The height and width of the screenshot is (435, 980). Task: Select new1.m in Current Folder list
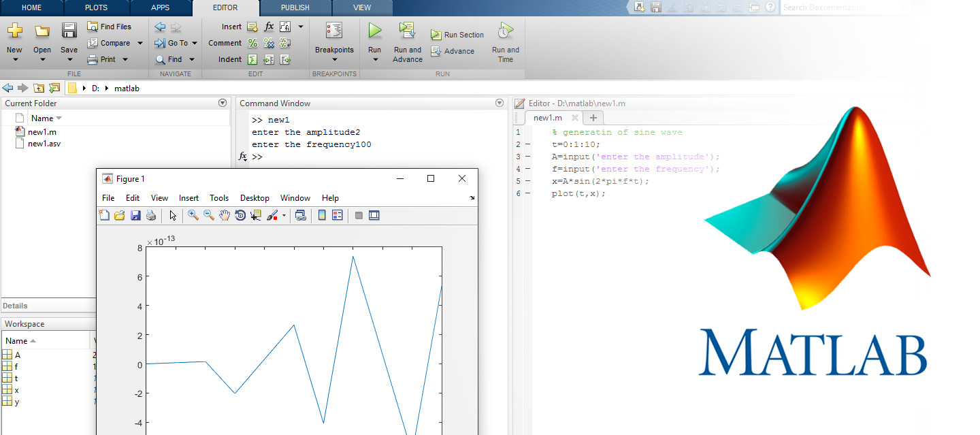42,131
